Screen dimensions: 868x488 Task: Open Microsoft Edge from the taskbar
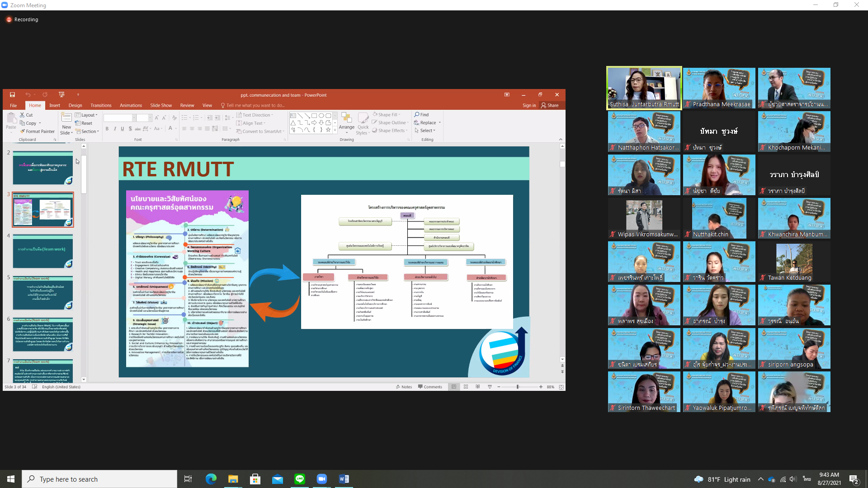tap(211, 479)
